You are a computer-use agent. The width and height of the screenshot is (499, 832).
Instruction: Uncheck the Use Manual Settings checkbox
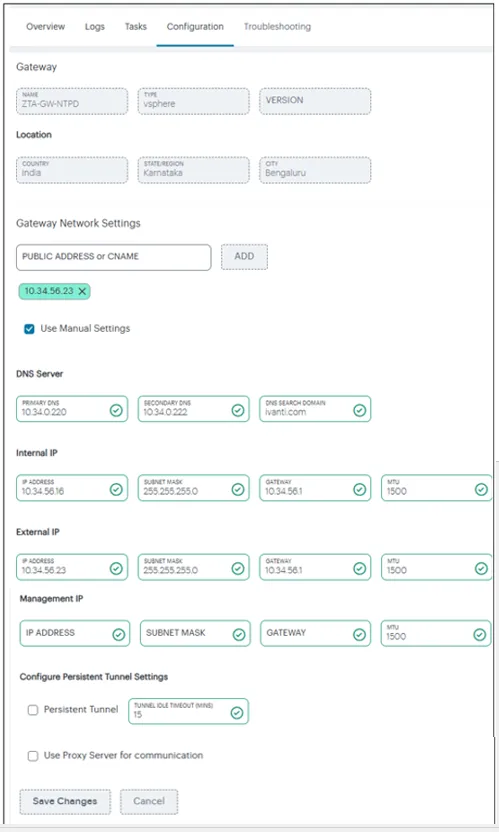click(29, 329)
